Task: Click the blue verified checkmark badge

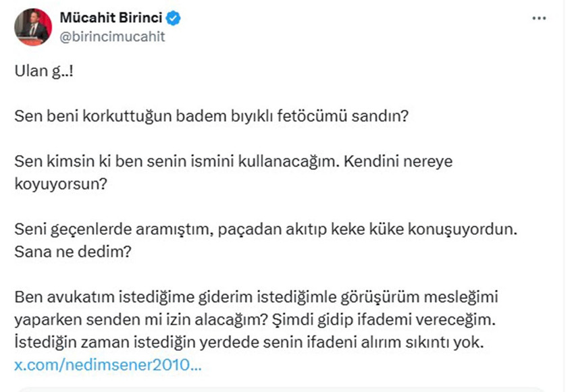Action: point(174,19)
